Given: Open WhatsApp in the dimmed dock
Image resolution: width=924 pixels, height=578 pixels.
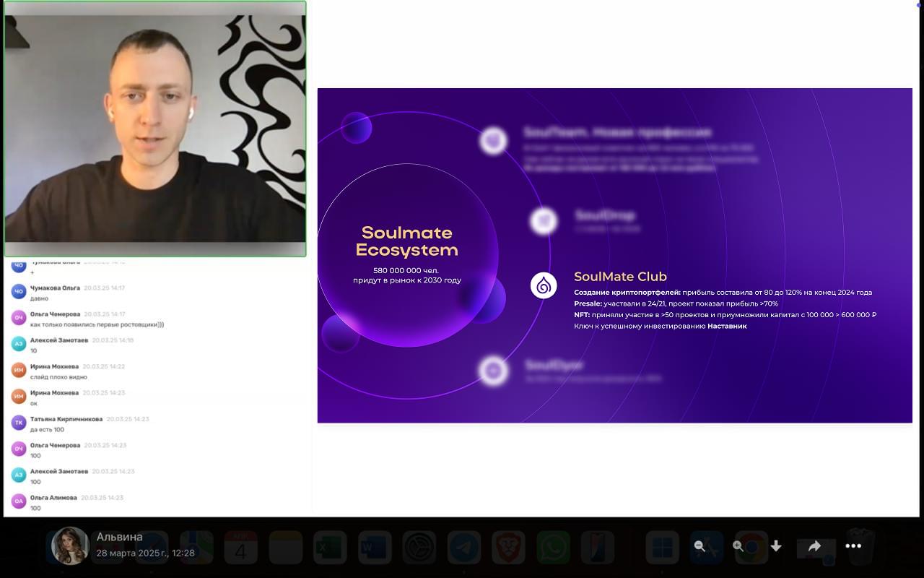Looking at the screenshot, I should 553,547.
